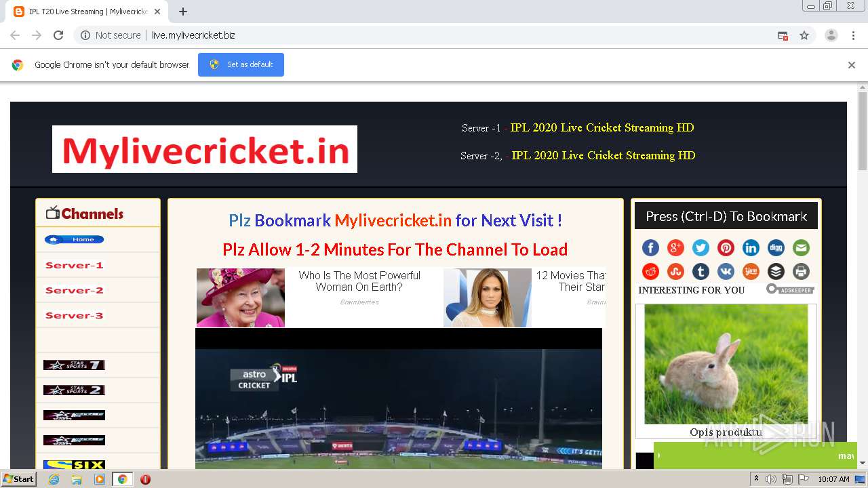Go forward in browser history

pos(37,35)
